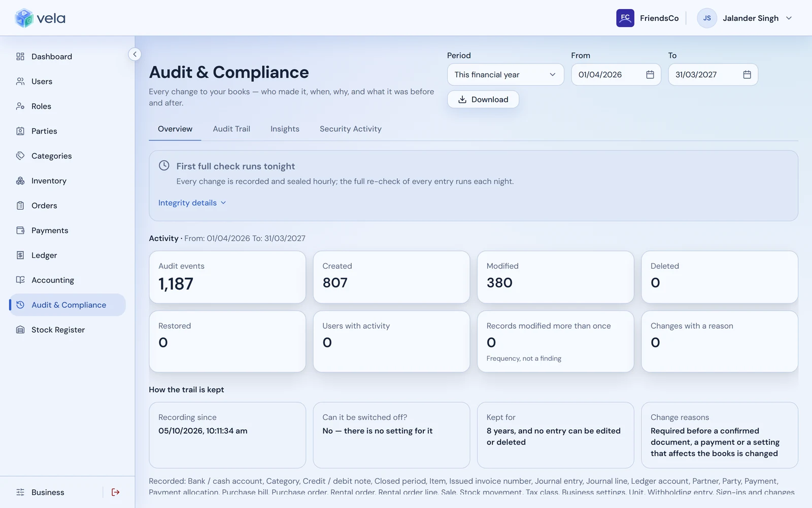Click the Audit & Compliance history icon

(x=20, y=305)
